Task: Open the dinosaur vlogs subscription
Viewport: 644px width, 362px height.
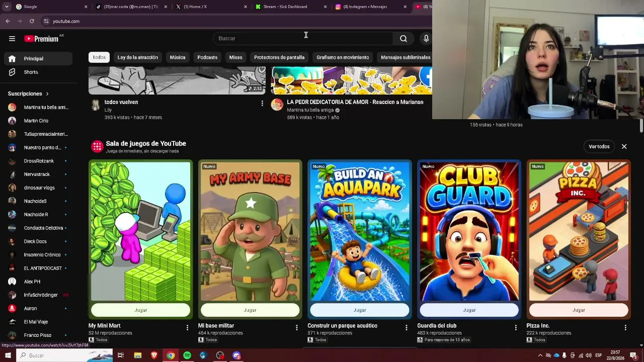Action: pyautogui.click(x=38, y=188)
